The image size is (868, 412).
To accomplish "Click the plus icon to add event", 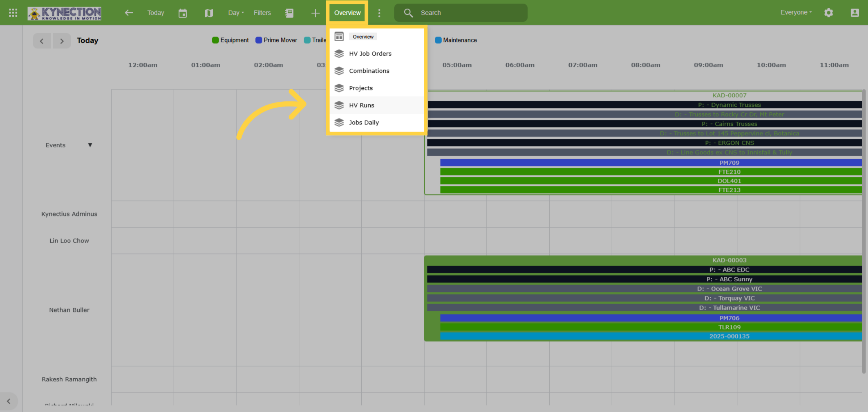I will 315,13.
